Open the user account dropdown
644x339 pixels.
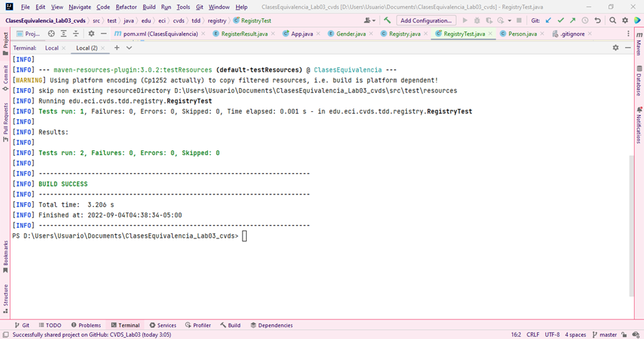click(x=370, y=20)
